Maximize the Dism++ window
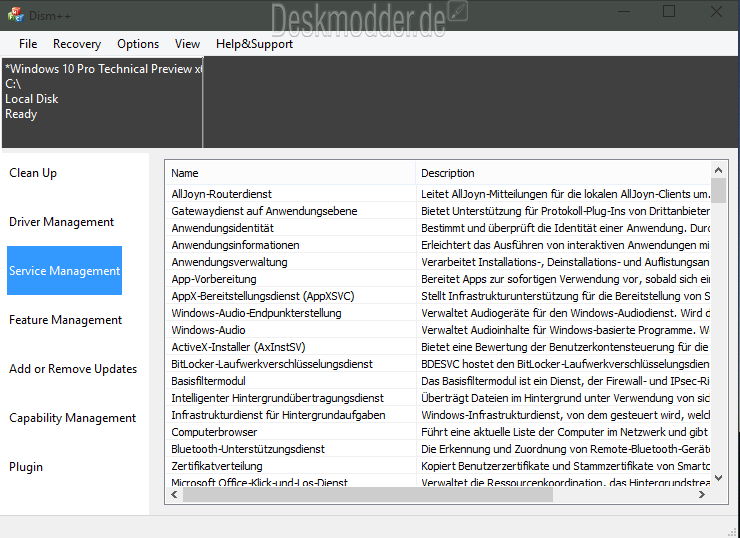The width and height of the screenshot is (740, 538). tap(669, 11)
